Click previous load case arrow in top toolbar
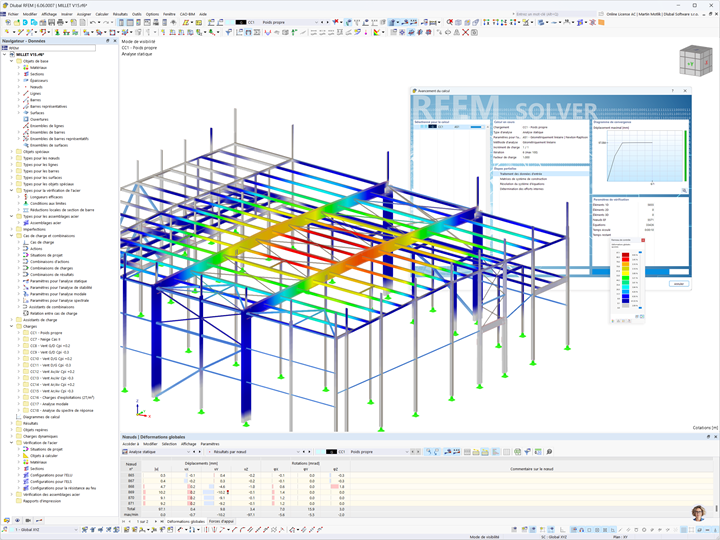720x540 pixels. [322, 22]
